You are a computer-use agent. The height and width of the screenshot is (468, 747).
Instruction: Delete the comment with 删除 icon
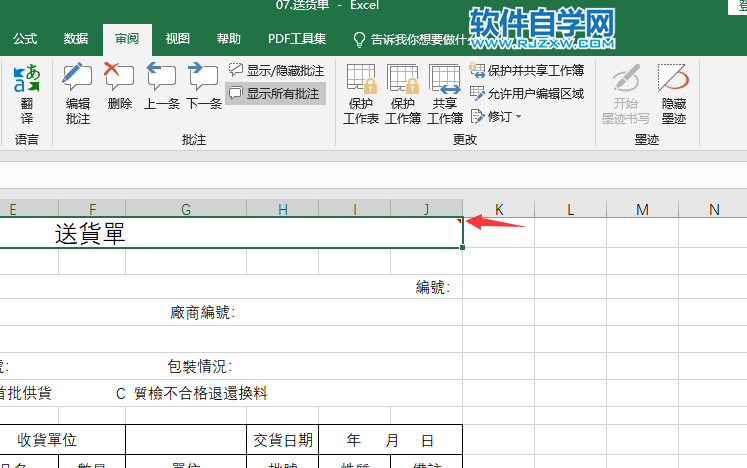coord(119,86)
